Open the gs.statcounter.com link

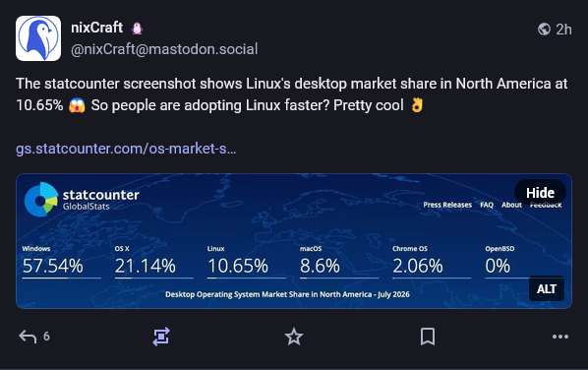click(126, 149)
